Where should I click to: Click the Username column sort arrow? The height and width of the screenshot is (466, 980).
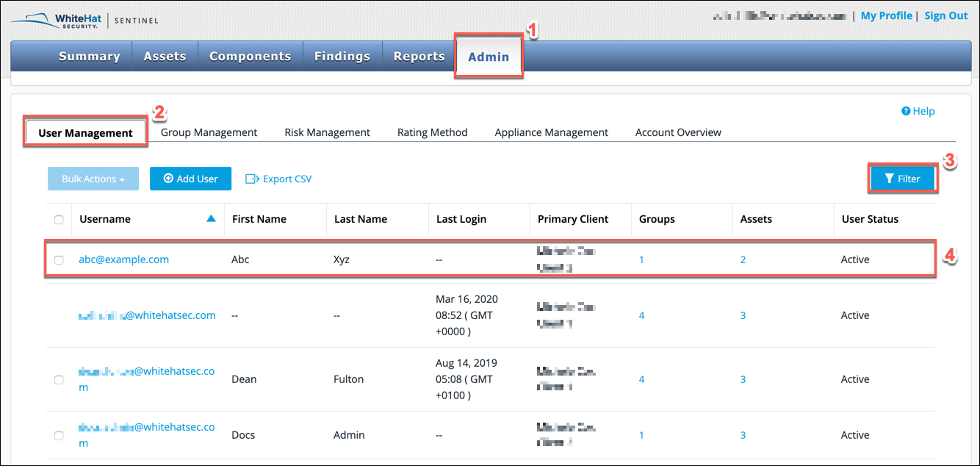[210, 218]
